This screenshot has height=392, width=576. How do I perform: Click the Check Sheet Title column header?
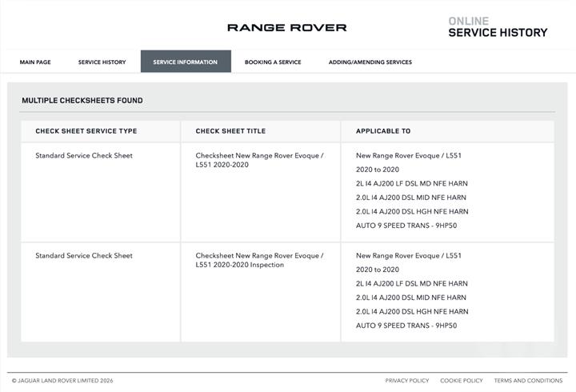(x=230, y=131)
